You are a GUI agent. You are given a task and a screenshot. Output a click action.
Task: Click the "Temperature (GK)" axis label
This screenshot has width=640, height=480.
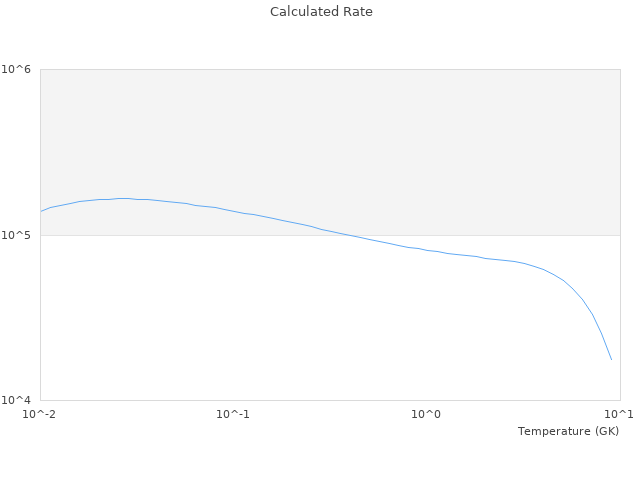point(568,431)
